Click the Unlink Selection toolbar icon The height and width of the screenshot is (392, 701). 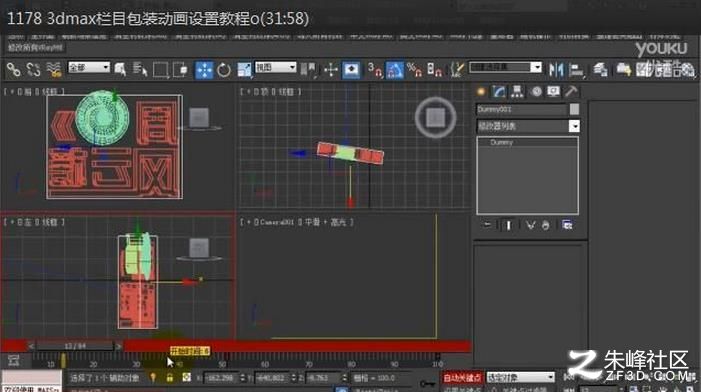click(34, 70)
